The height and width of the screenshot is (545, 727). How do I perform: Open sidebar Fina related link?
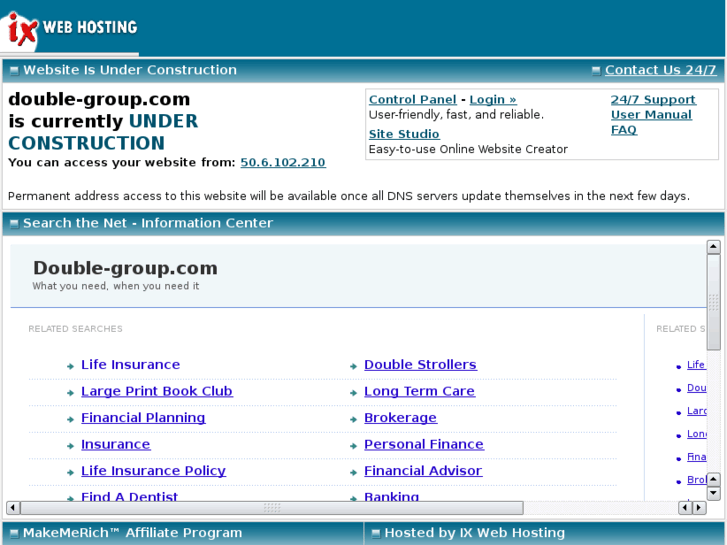pos(696,457)
